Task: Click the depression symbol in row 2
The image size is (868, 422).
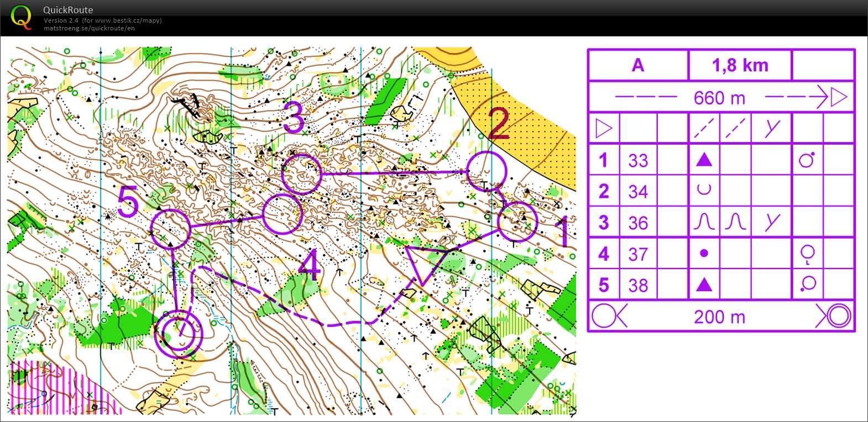Action: click(704, 191)
